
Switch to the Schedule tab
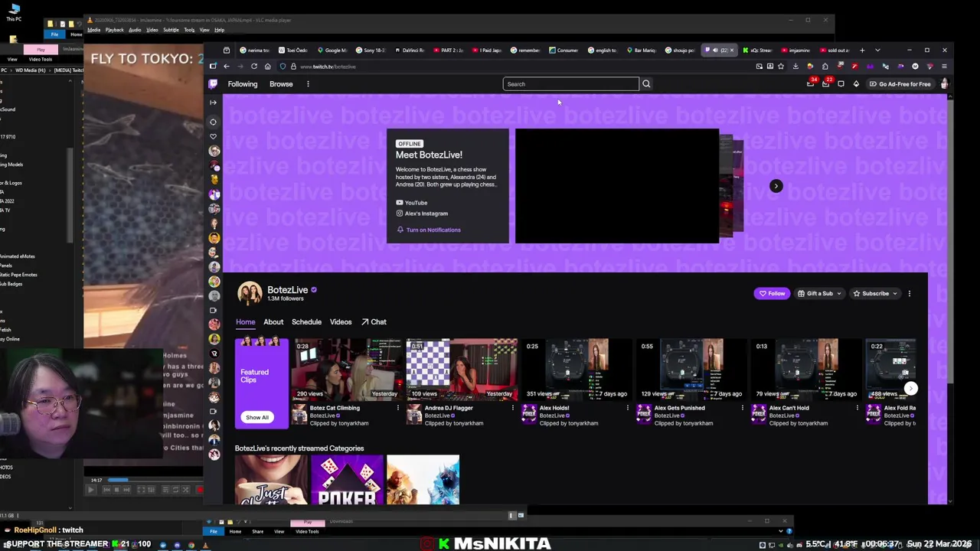pyautogui.click(x=306, y=322)
